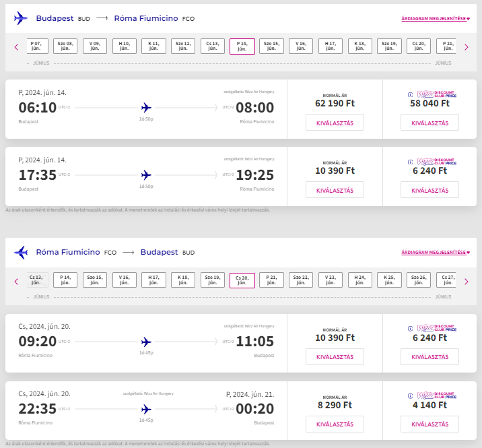Image resolution: width=482 pixels, height=448 pixels.
Task: Choose club price 6 240 Ft for 17:35 flight
Action: click(429, 190)
